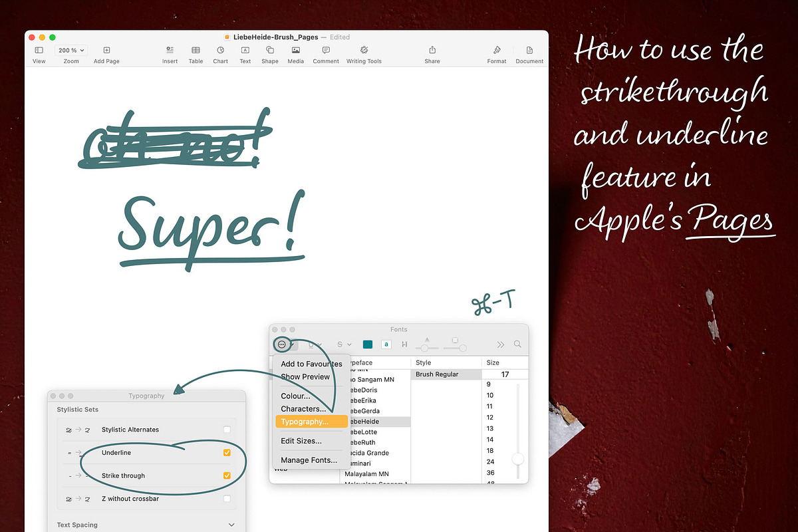
Task: Select Typography... menu item
Action: point(311,422)
